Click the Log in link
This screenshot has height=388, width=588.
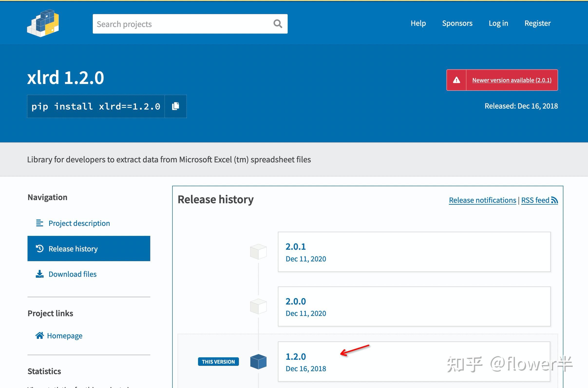point(498,23)
